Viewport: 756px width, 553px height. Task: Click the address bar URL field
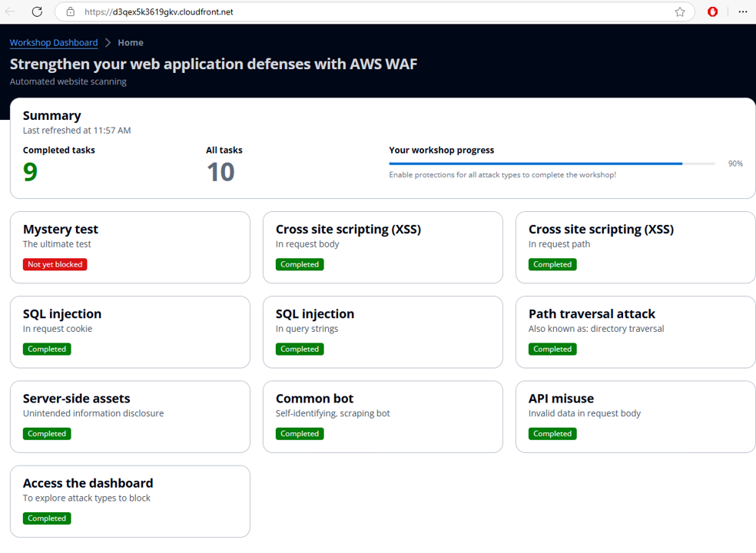[x=307, y=12]
